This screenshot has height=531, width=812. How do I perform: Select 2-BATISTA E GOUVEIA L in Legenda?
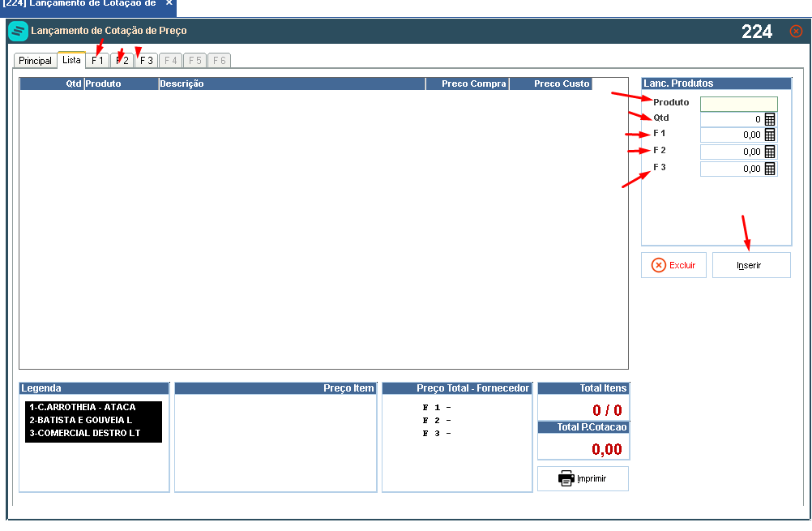pyautogui.click(x=81, y=420)
